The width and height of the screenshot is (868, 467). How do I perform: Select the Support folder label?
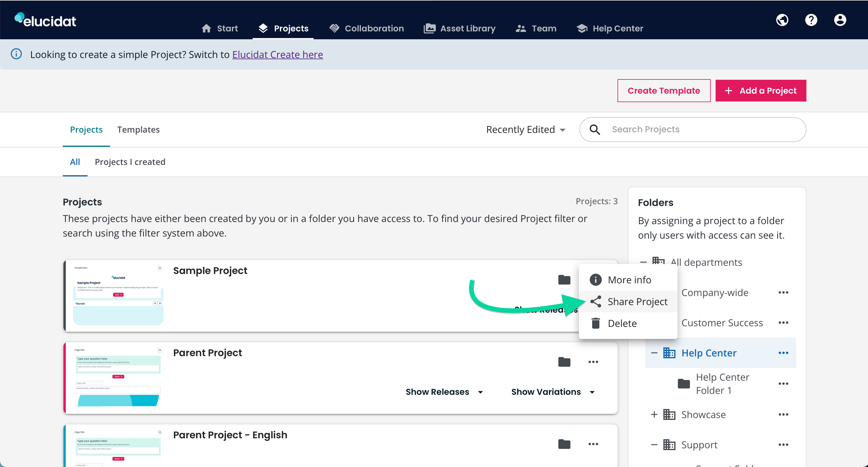tap(700, 445)
